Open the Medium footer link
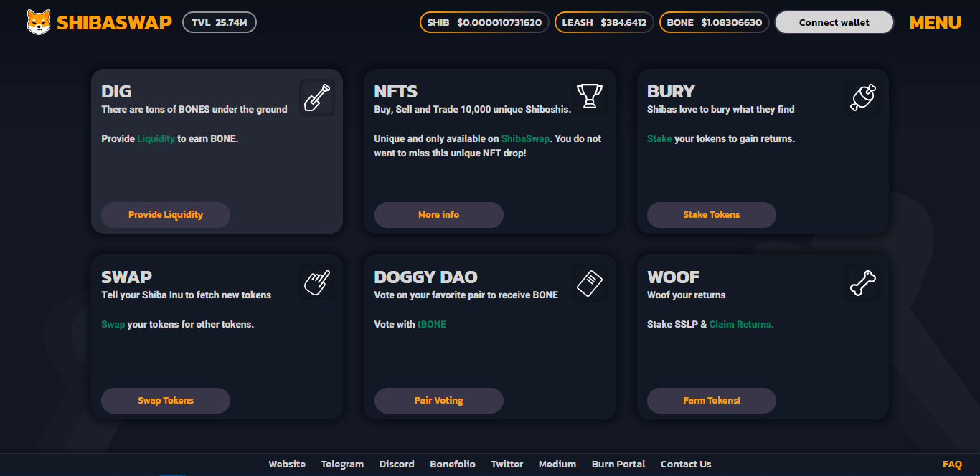 point(557,464)
